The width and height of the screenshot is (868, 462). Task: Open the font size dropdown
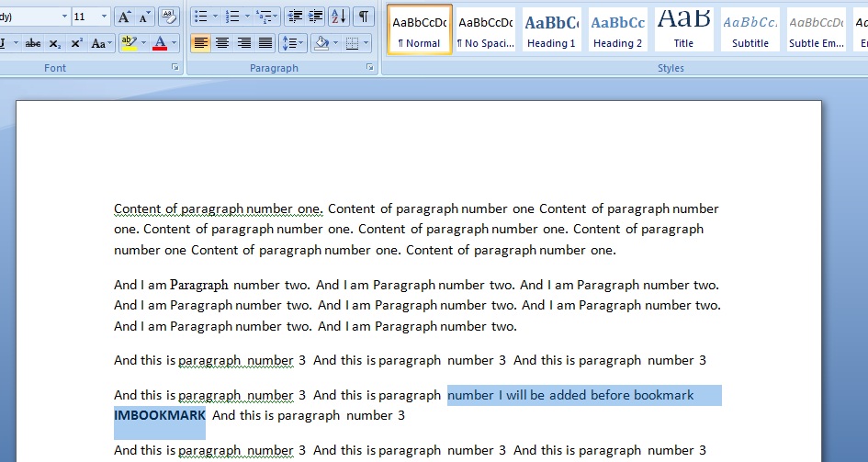[x=105, y=17]
